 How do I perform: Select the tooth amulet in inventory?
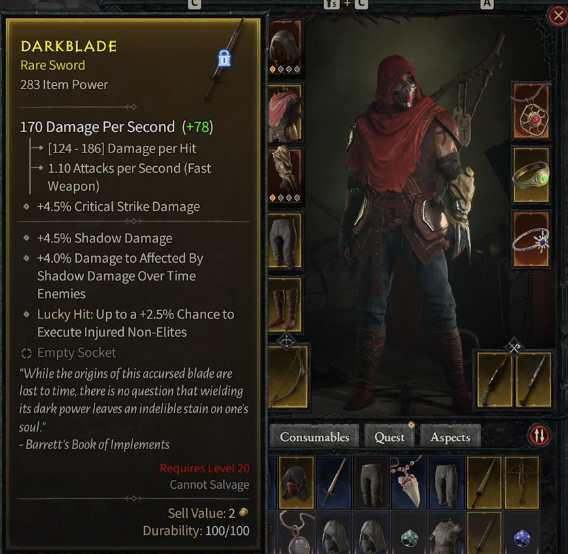pyautogui.click(x=409, y=483)
